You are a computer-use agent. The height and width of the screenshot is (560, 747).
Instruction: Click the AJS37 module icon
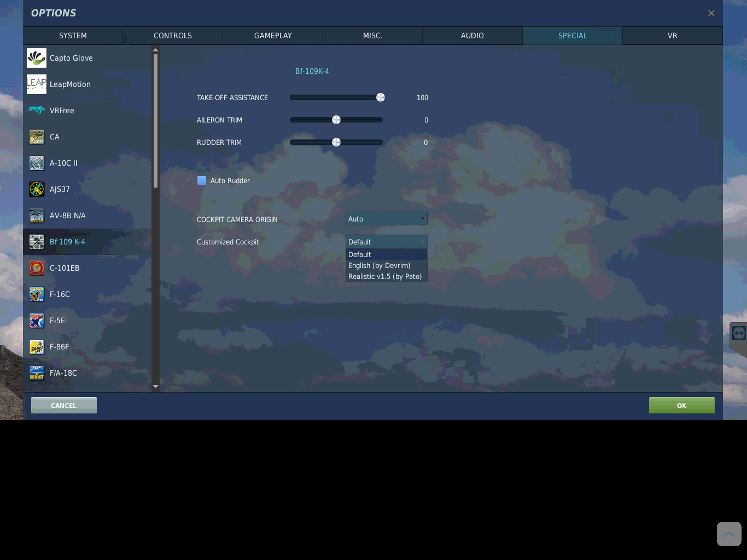(x=36, y=189)
